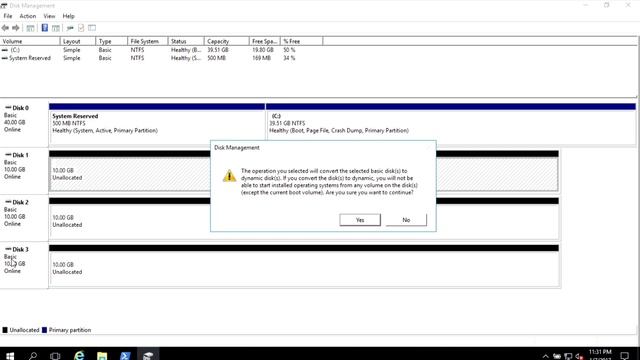Image resolution: width=640 pixels, height=360 pixels.
Task: Open the File menu
Action: click(8, 16)
